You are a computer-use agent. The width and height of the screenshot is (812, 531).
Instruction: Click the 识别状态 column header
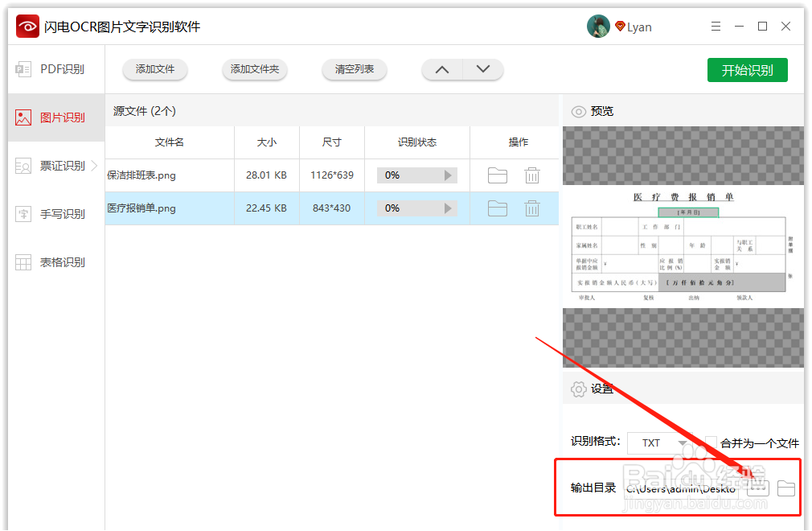point(417,142)
